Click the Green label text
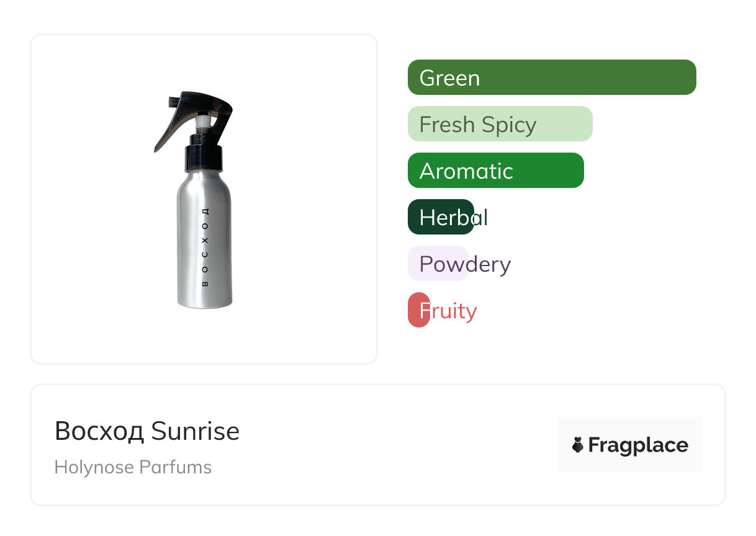 tap(449, 78)
